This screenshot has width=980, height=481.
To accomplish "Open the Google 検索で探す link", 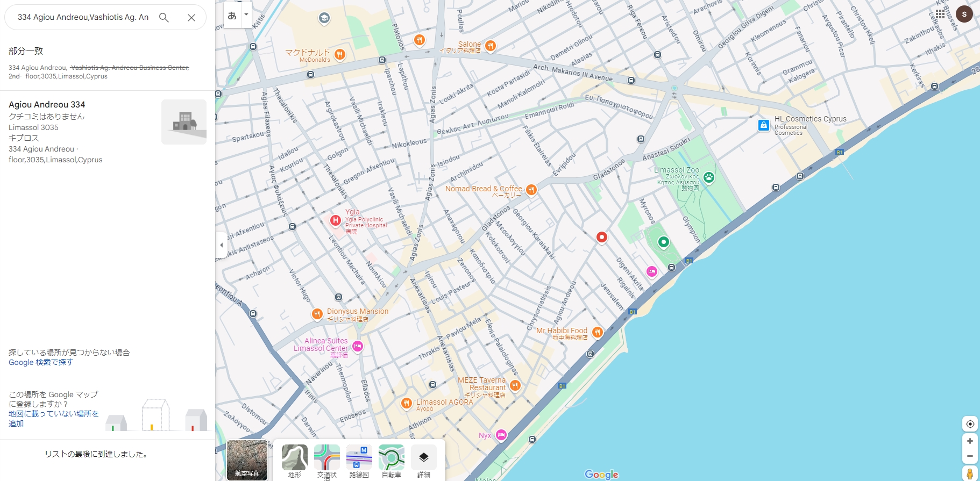I will pyautogui.click(x=41, y=362).
